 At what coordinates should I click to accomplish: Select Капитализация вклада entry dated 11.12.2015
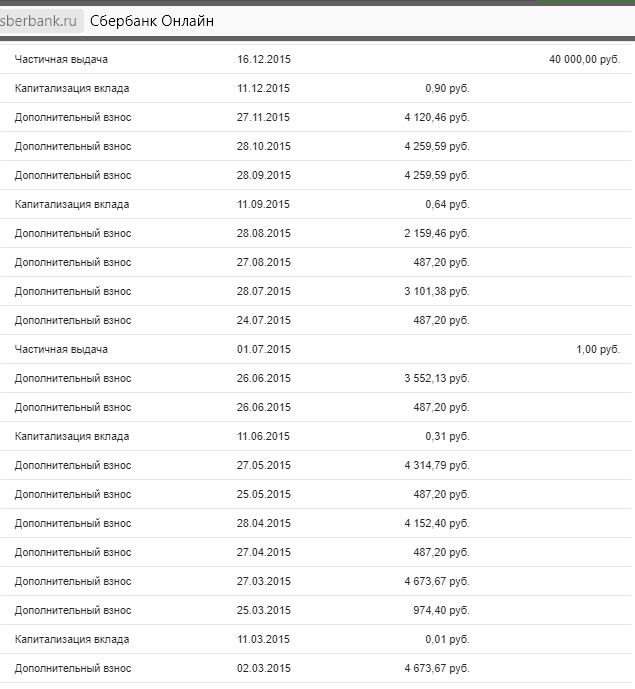[72, 89]
